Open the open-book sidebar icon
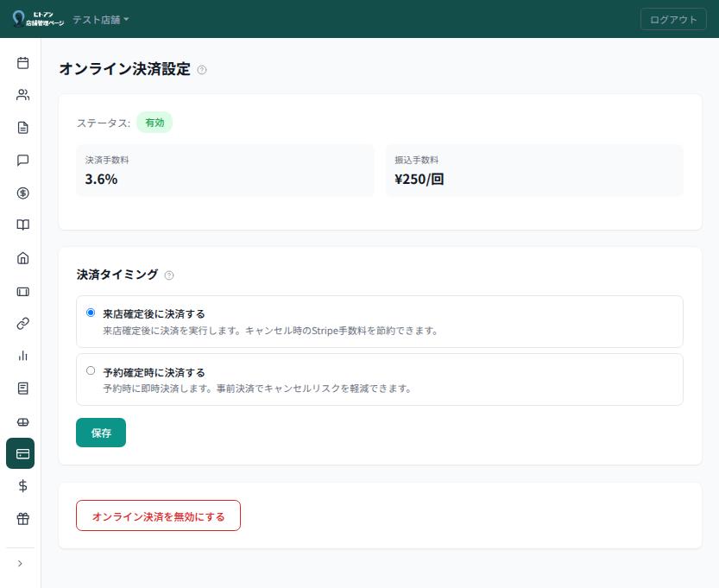The height and width of the screenshot is (588, 719). tap(22, 224)
